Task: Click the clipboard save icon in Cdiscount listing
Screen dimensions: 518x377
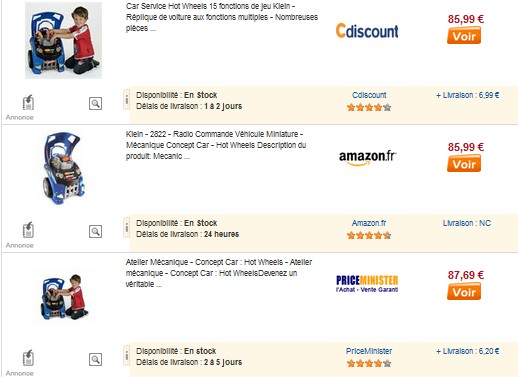Action: coord(28,103)
